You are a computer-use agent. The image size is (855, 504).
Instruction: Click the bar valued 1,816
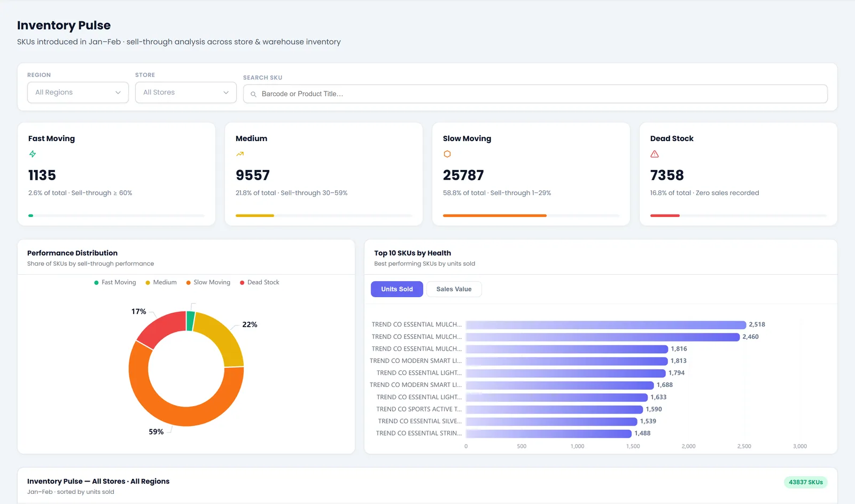(x=567, y=349)
